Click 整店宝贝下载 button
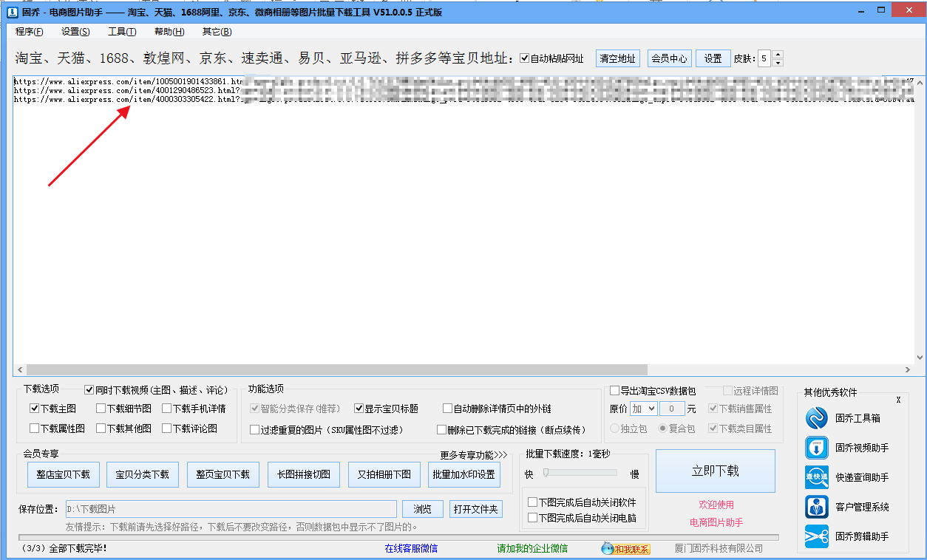 click(64, 474)
